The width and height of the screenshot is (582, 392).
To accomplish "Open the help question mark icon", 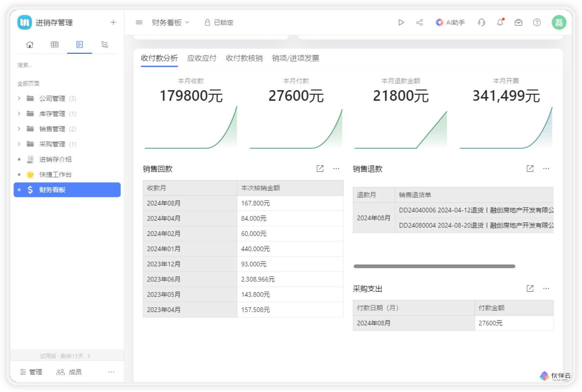I will (x=537, y=22).
